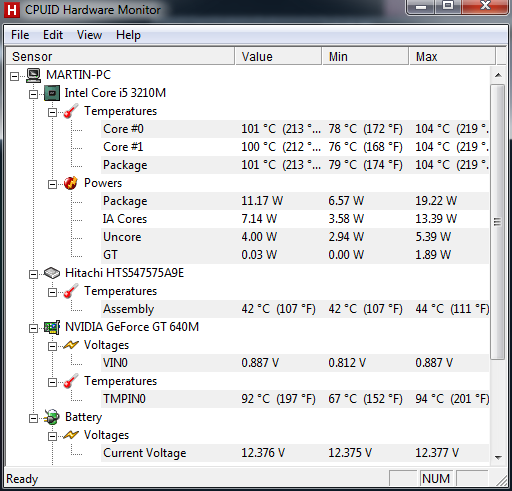Minimize the Hardware Monitor window
Screen dimensions: 512x491
pos(421,6)
